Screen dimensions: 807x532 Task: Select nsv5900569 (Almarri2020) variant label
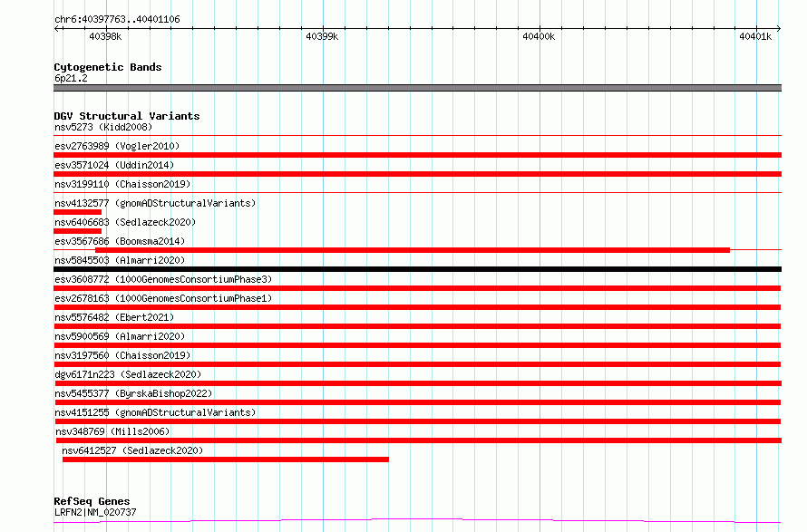(120, 336)
